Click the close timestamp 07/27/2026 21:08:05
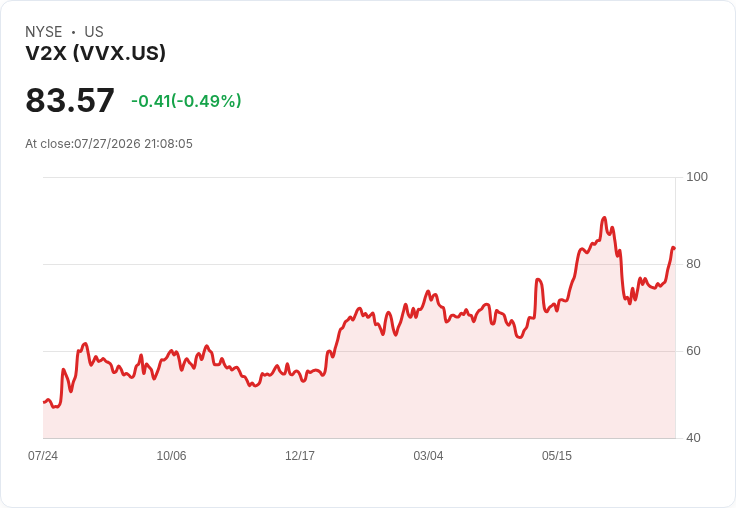This screenshot has width=736, height=508. coord(133,144)
